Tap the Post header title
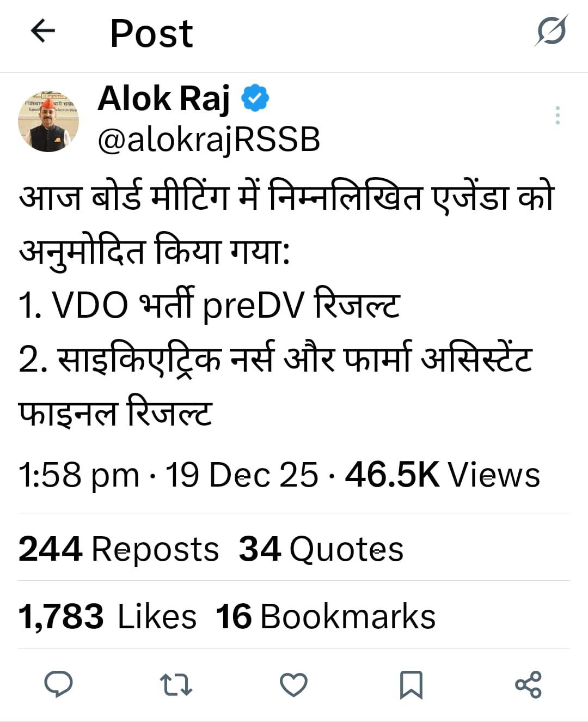588x722 pixels. pos(151,33)
